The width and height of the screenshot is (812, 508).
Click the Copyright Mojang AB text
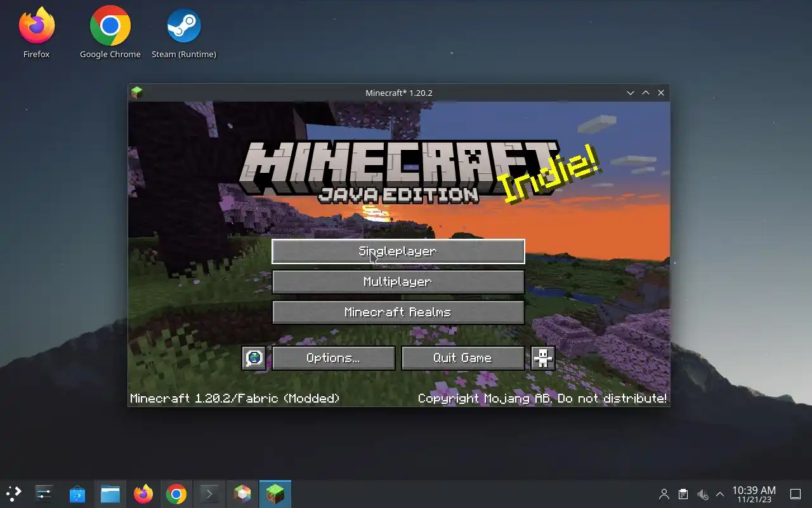click(542, 399)
